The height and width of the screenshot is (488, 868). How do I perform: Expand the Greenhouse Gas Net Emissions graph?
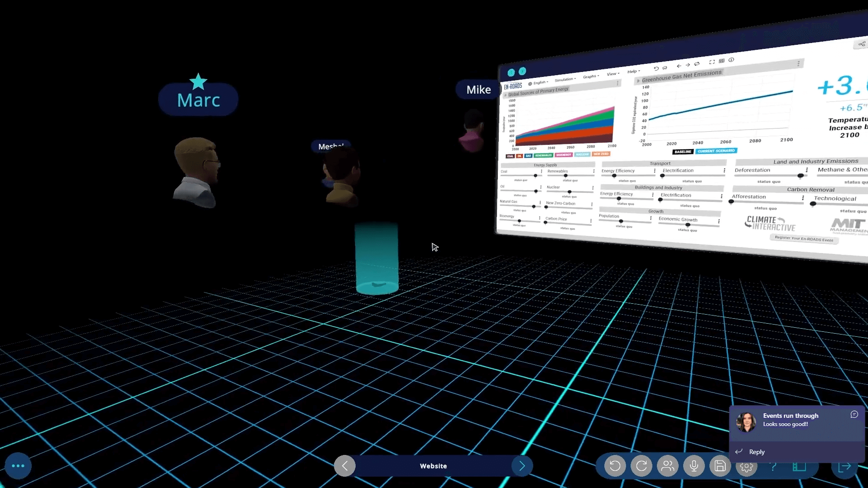click(638, 80)
